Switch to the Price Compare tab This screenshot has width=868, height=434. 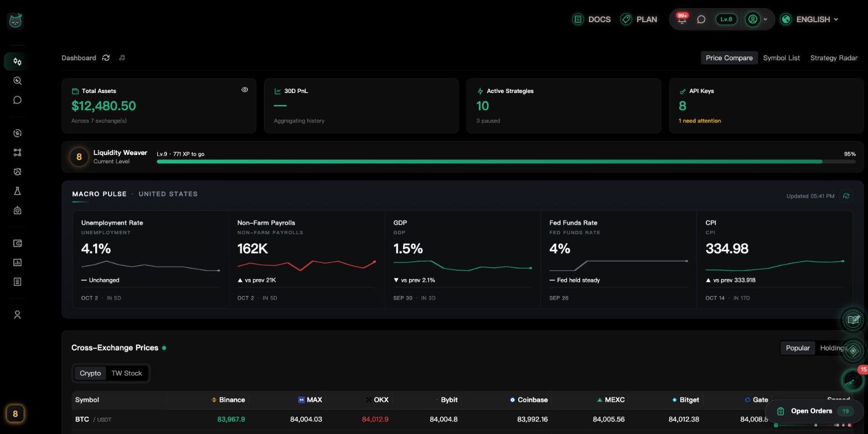tap(729, 58)
